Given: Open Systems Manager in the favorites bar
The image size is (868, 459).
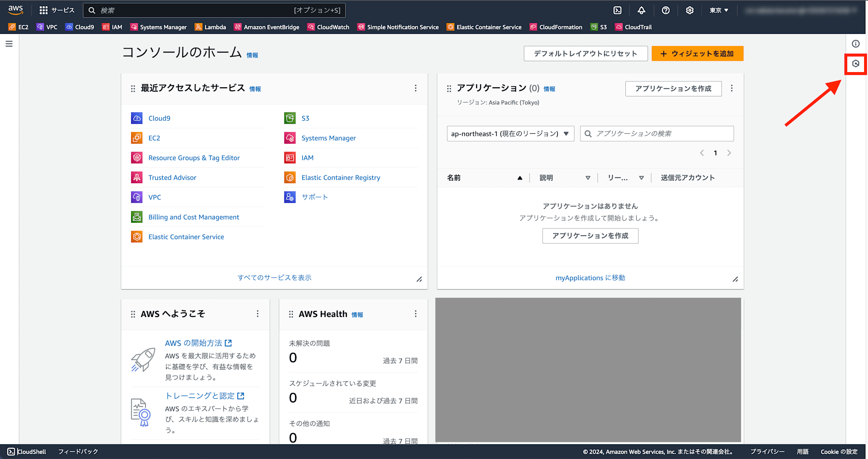Looking at the screenshot, I should (x=158, y=27).
